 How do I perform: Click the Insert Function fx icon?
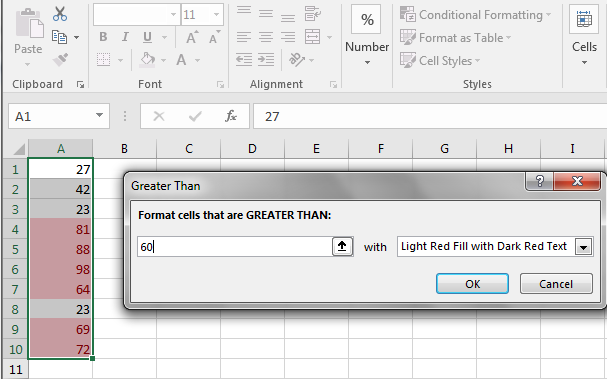[231, 116]
